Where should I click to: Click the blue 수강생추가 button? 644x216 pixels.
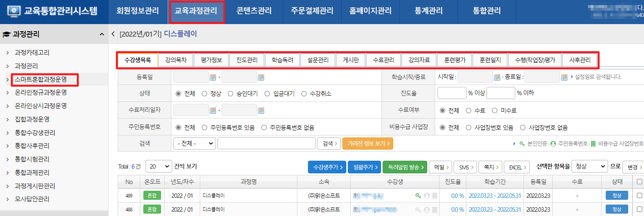pos(327,167)
